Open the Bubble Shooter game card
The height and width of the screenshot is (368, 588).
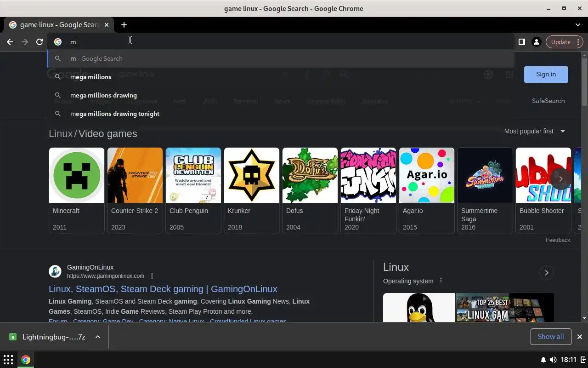click(x=543, y=190)
